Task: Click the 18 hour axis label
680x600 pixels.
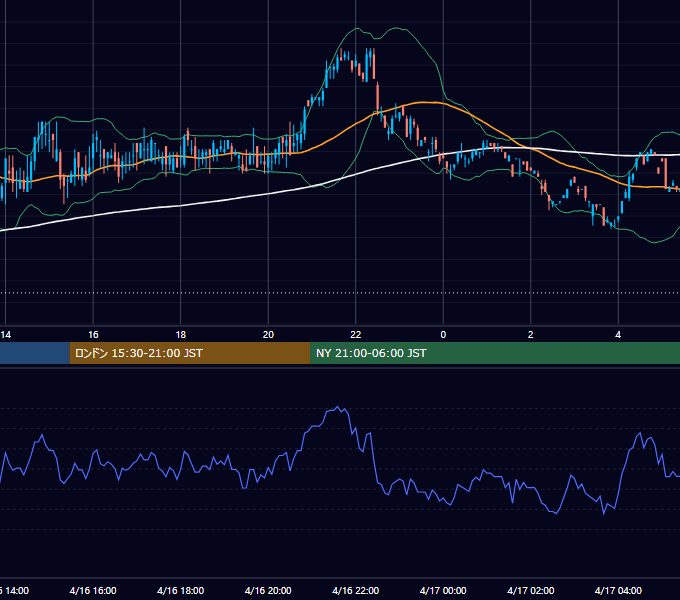Action: (181, 335)
